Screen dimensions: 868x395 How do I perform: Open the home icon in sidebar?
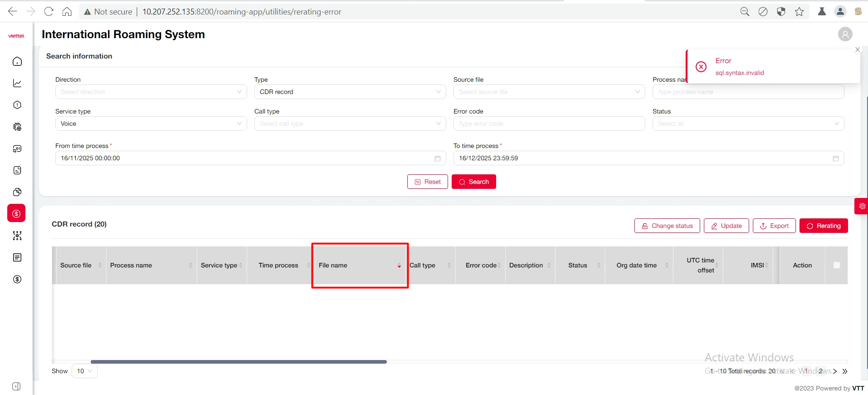pyautogui.click(x=17, y=61)
